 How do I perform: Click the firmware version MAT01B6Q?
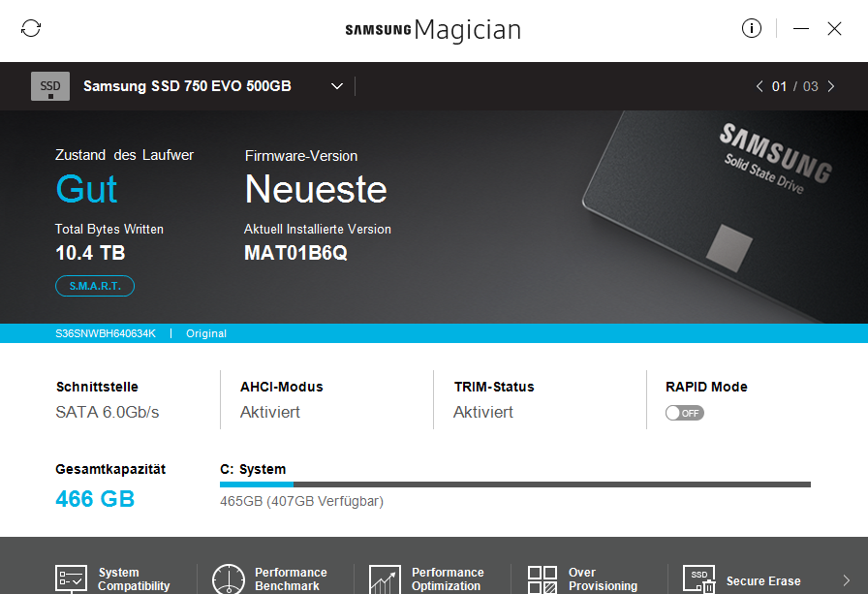click(295, 253)
